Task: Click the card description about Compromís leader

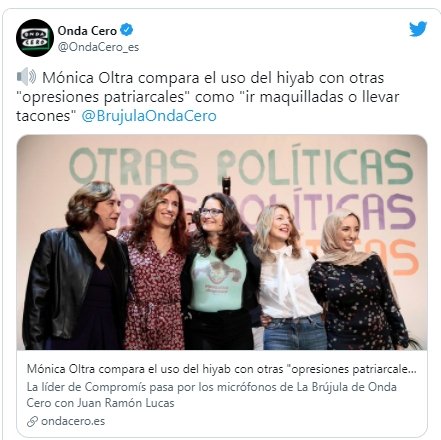Action: tap(212, 395)
